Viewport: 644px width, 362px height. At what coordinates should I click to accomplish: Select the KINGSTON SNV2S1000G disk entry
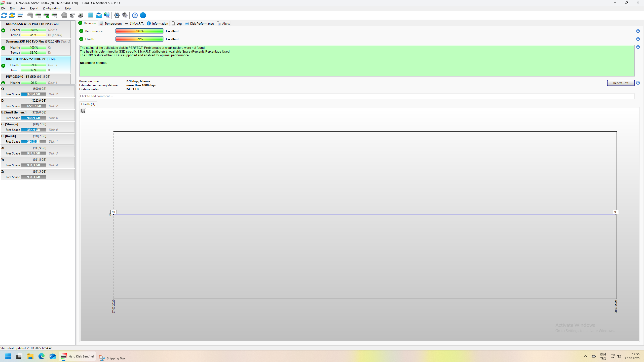[35, 65]
